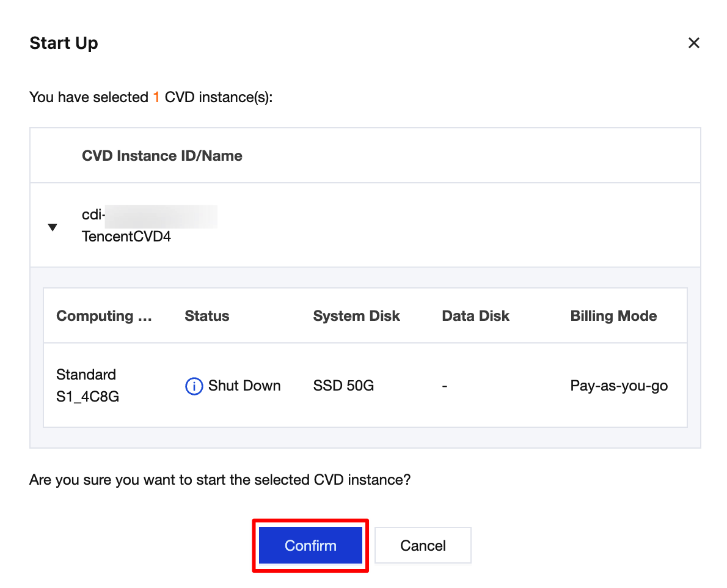
Task: Click the Shut Down status text
Action: pyautogui.click(x=244, y=386)
